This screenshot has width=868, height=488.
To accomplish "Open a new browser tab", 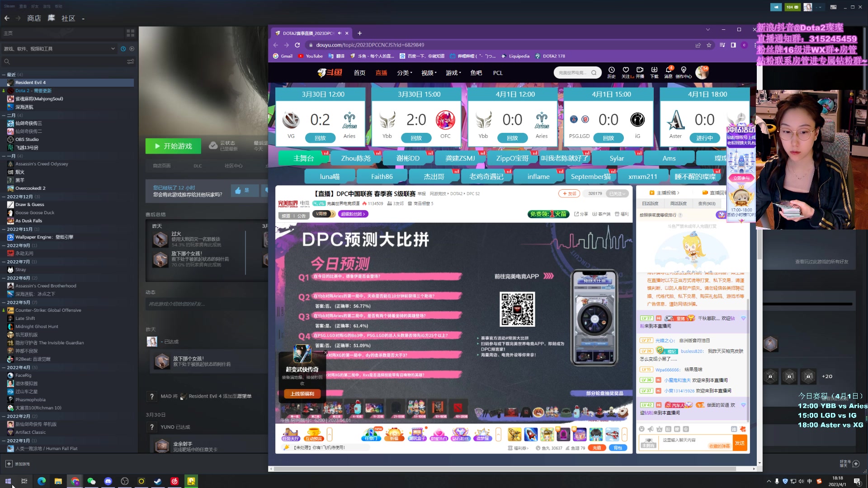I will pyautogui.click(x=360, y=33).
